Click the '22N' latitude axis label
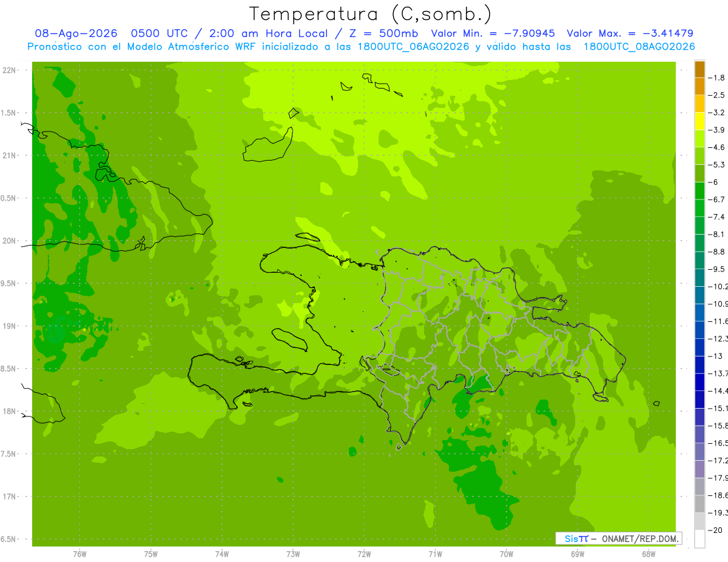This screenshot has height=562, width=728. 10,70
